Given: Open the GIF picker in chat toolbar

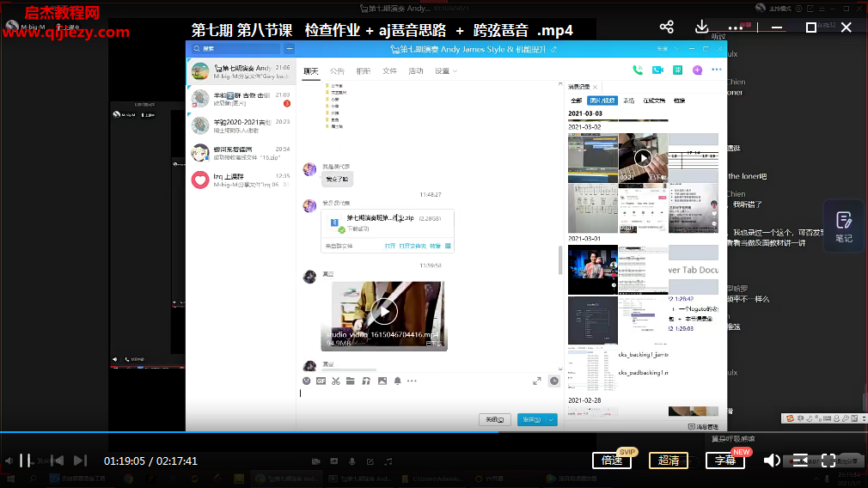Looking at the screenshot, I should click(321, 381).
